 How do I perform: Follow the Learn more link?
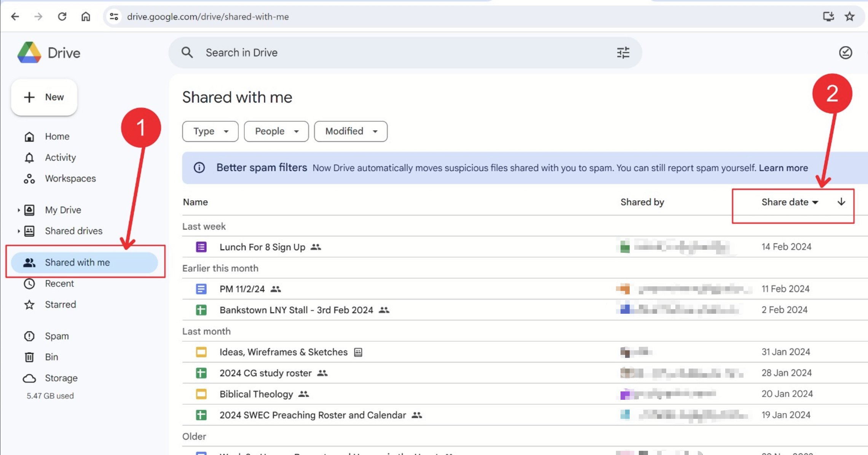[x=783, y=168]
